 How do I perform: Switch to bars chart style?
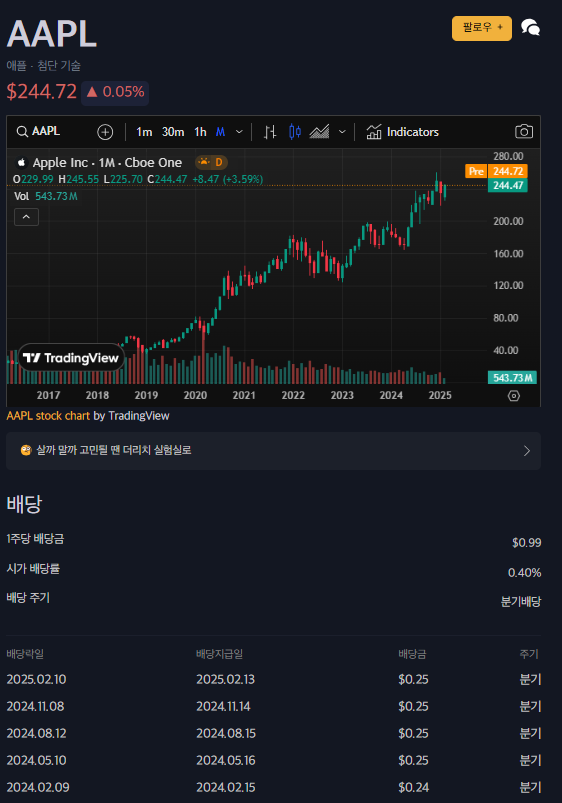pos(270,132)
